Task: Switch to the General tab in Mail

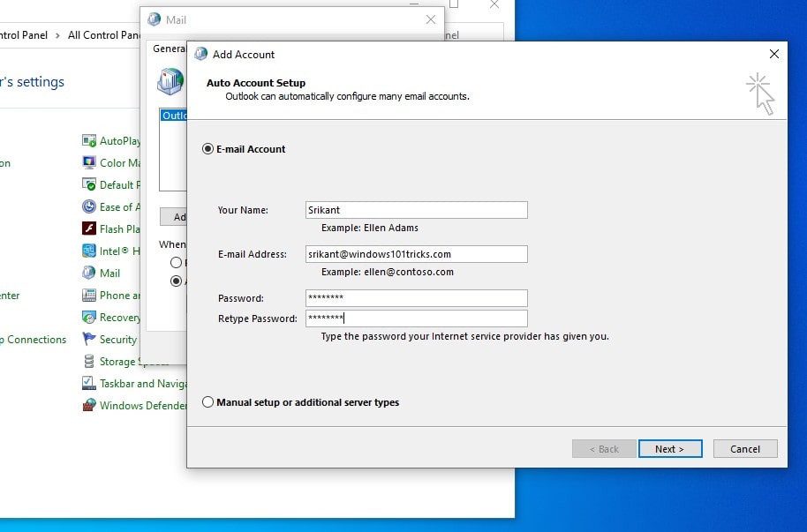Action: 168,49
